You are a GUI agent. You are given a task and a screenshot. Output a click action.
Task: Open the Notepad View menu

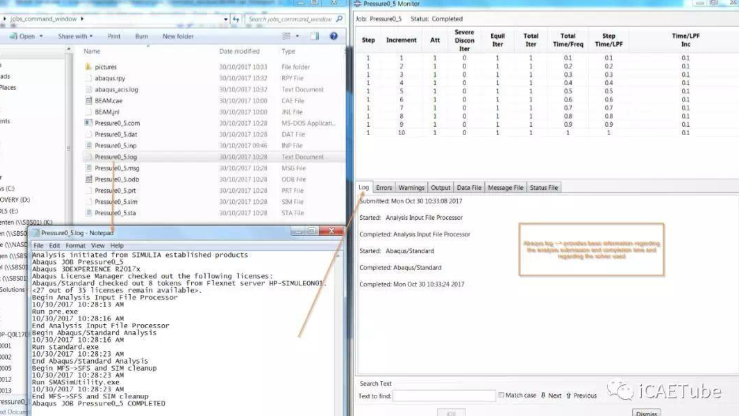point(98,245)
